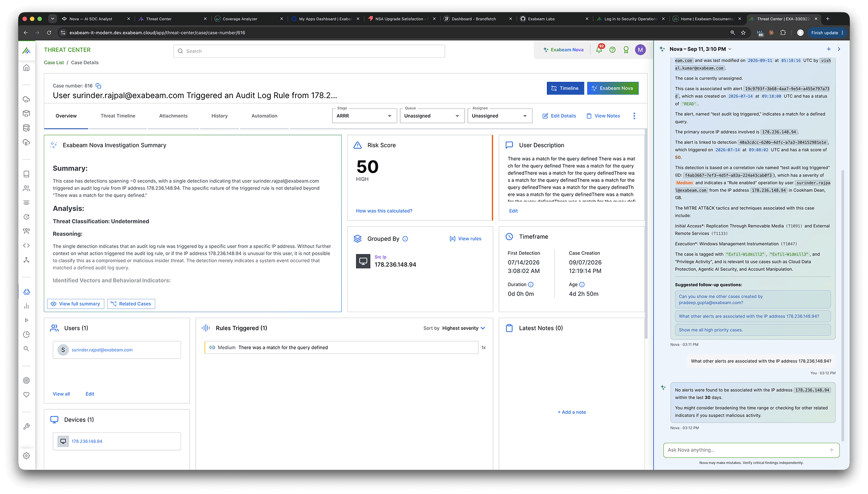Send message arrow in Ask Nova box
This screenshot has height=494, width=868.
click(832, 450)
